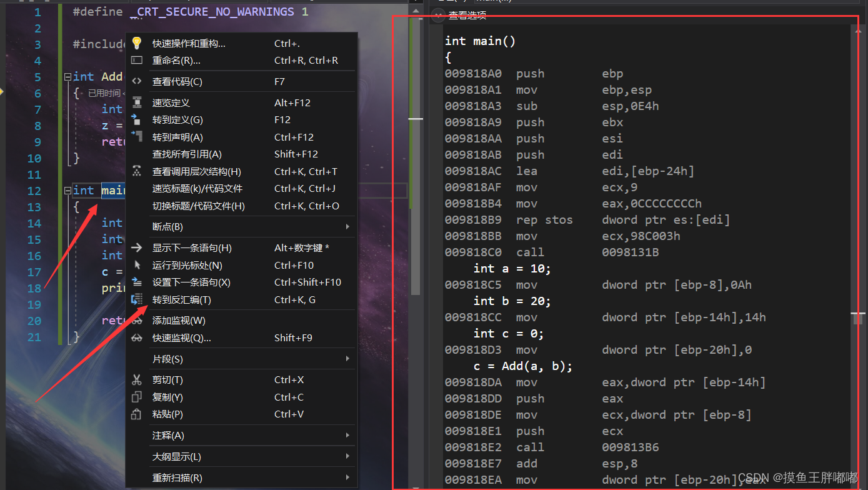Open the 大纲显示(L) submenu
Image resolution: width=868 pixels, height=490 pixels.
241,457
